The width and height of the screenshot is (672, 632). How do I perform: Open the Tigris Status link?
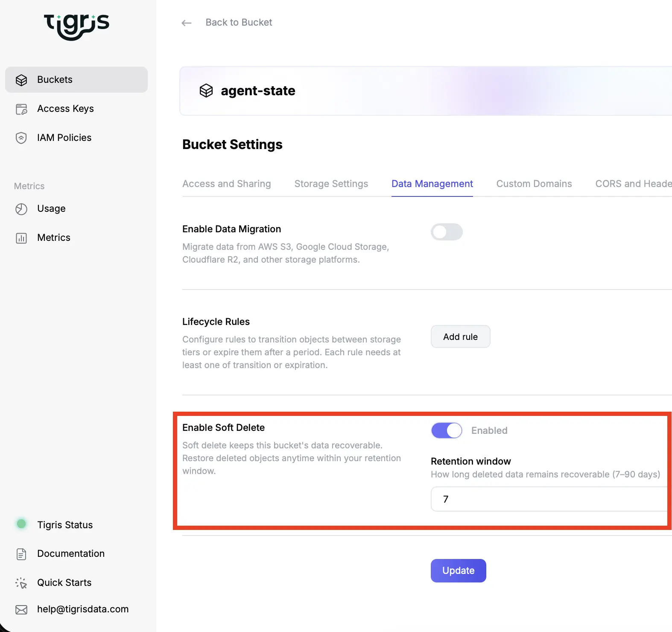65,525
